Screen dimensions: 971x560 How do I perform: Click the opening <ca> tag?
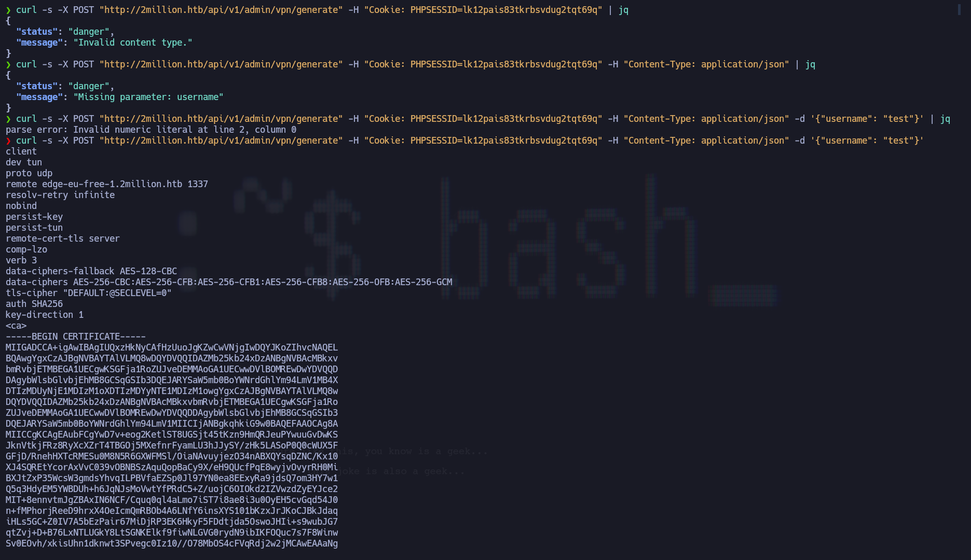coord(16,326)
